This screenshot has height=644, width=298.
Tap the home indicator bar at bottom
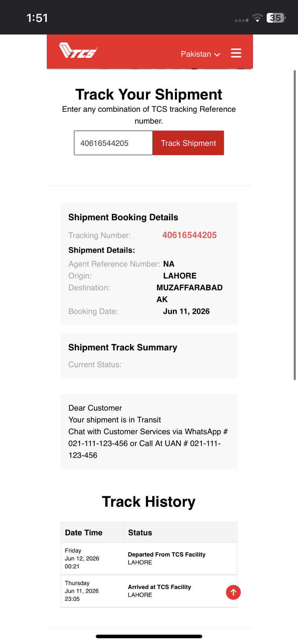pyautogui.click(x=149, y=636)
